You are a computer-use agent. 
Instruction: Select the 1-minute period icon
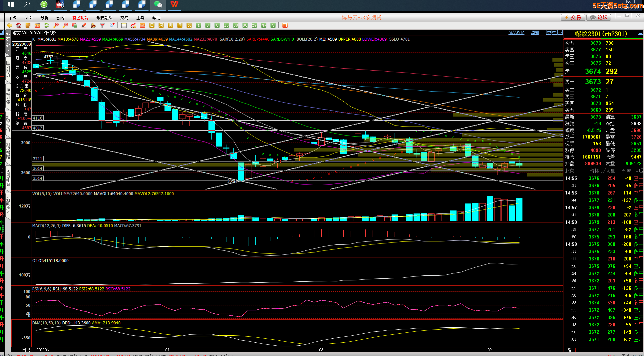[198, 25]
